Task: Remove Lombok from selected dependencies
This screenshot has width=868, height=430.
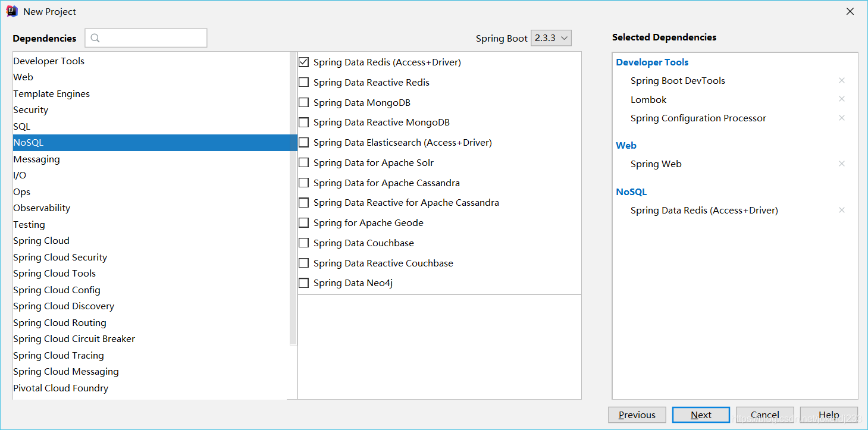Action: pyautogui.click(x=841, y=99)
